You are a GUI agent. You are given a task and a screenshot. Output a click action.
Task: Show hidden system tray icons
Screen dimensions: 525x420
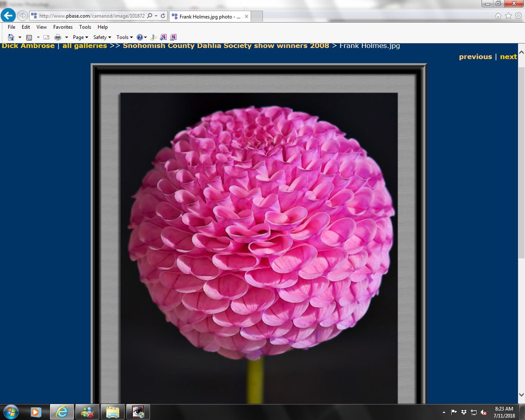444,412
